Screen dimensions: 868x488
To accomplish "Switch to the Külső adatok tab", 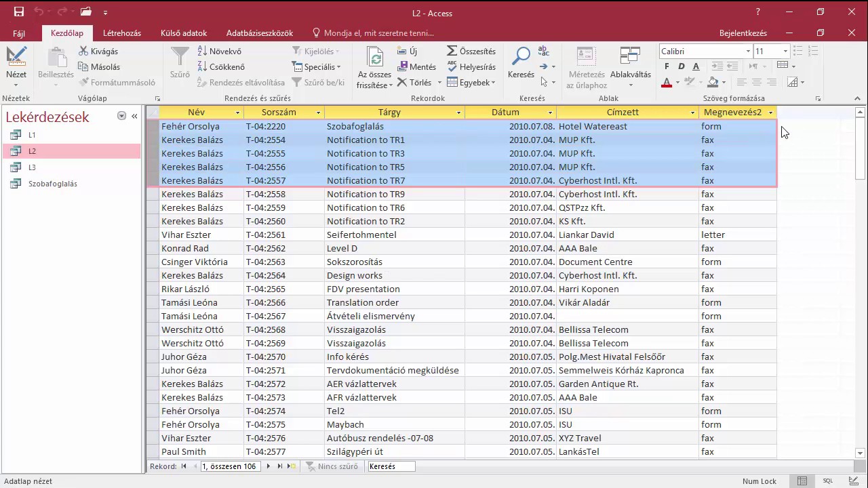I will pos(184,33).
